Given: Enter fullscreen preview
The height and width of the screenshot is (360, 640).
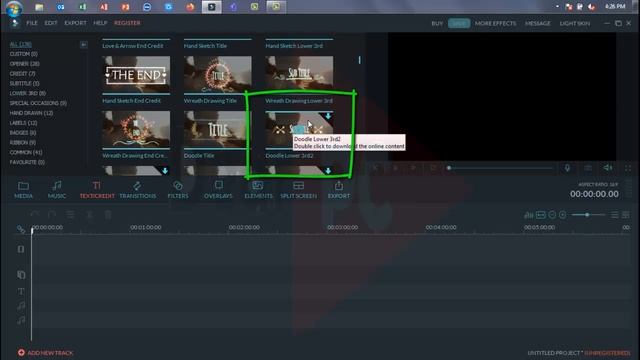Looking at the screenshot, I should tap(628, 168).
